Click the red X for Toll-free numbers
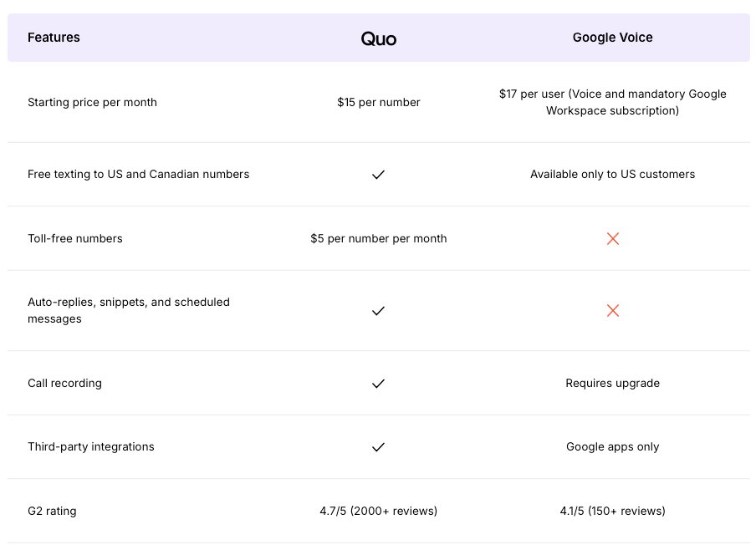 point(613,239)
